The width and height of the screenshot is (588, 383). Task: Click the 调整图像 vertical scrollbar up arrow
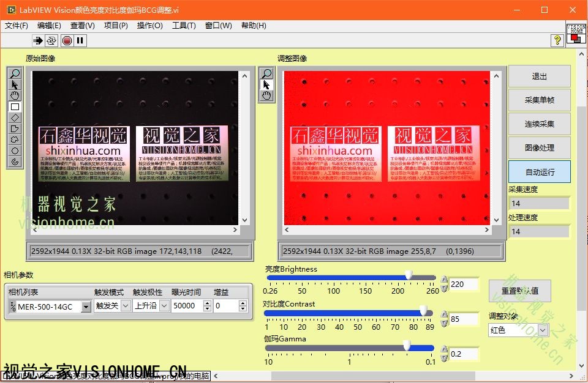coord(497,76)
